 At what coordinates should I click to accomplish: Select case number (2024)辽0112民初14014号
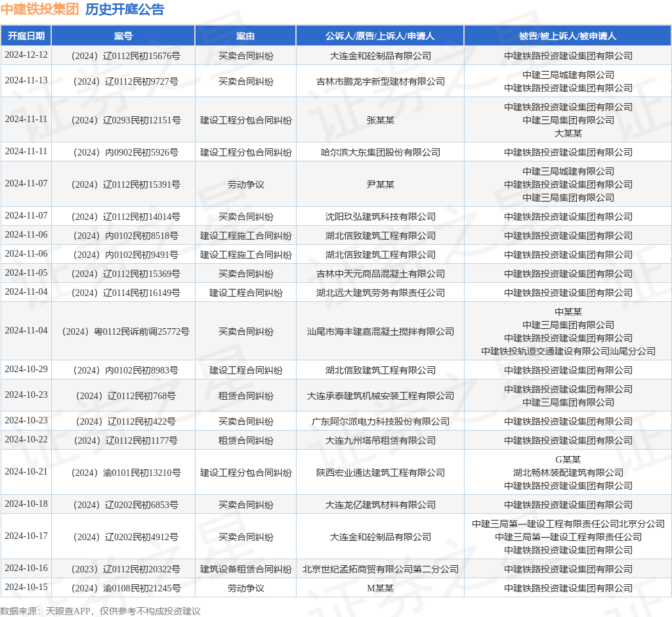[125, 217]
